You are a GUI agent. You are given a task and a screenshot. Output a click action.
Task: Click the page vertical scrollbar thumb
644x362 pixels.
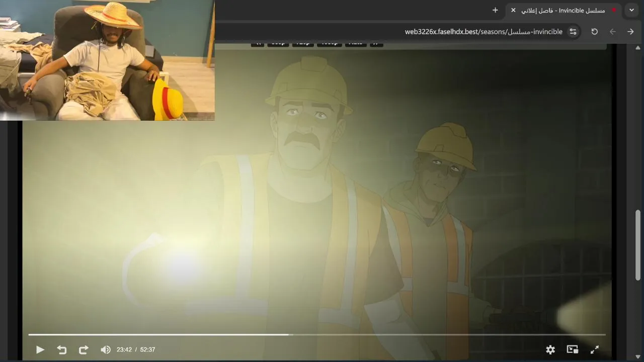point(638,245)
